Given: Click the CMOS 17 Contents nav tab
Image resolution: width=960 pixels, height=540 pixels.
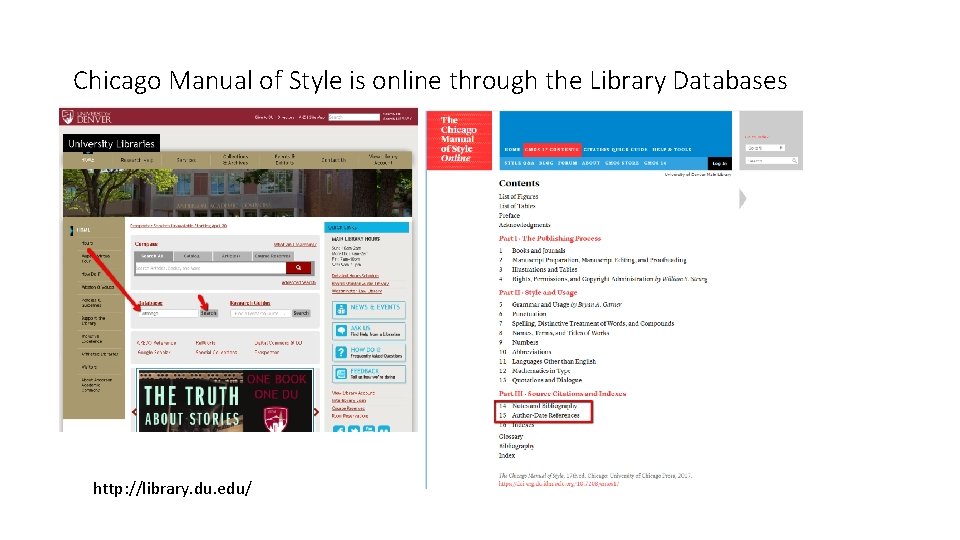Looking at the screenshot, I should point(552,149).
